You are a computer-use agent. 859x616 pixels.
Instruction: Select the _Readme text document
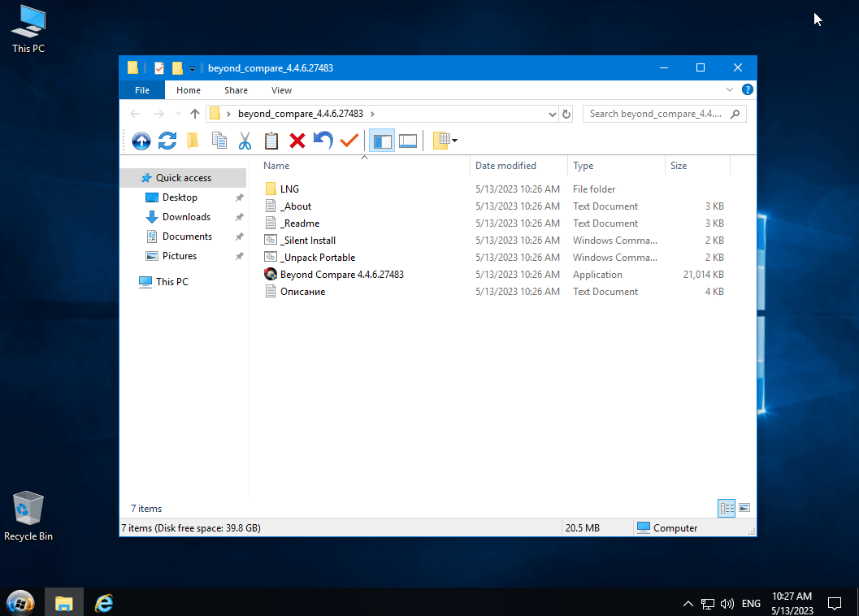coord(300,223)
